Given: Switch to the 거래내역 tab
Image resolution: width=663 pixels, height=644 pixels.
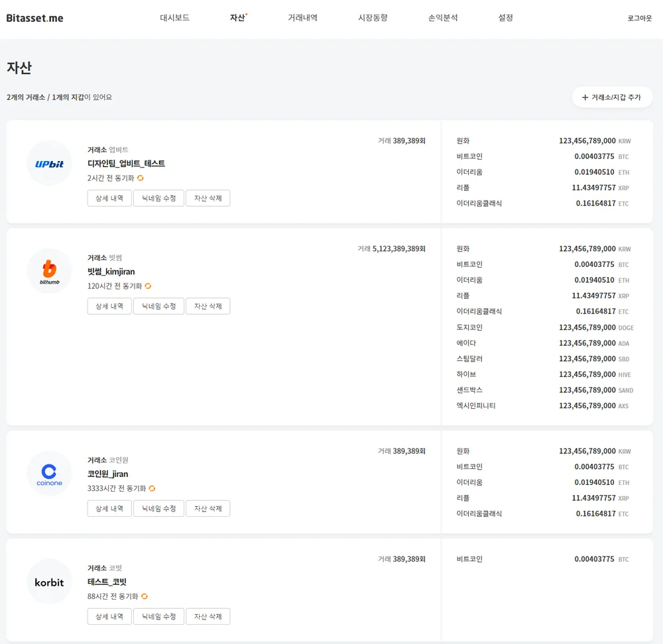Looking at the screenshot, I should click(302, 18).
